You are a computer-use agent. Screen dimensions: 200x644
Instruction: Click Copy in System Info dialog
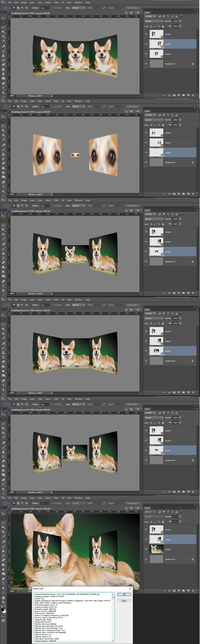[124, 600]
